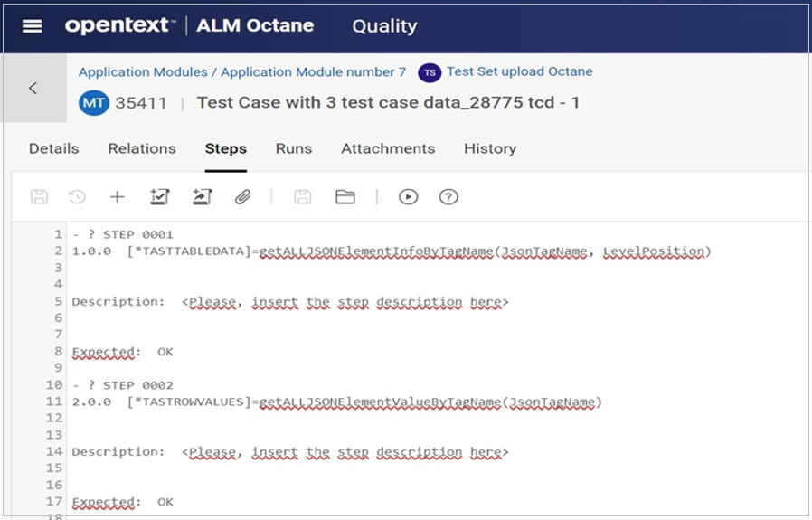
Task: Click the back arrow chevron
Action: click(33, 88)
